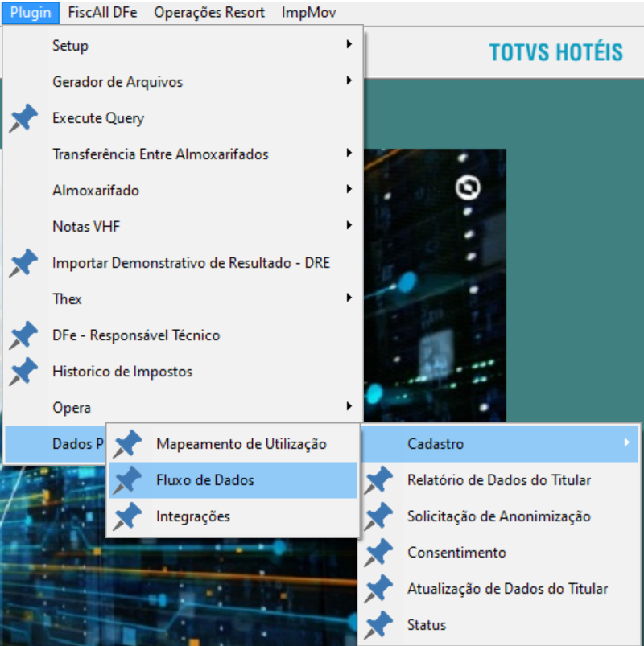Choose Solicitação de Anonimização

point(500,516)
